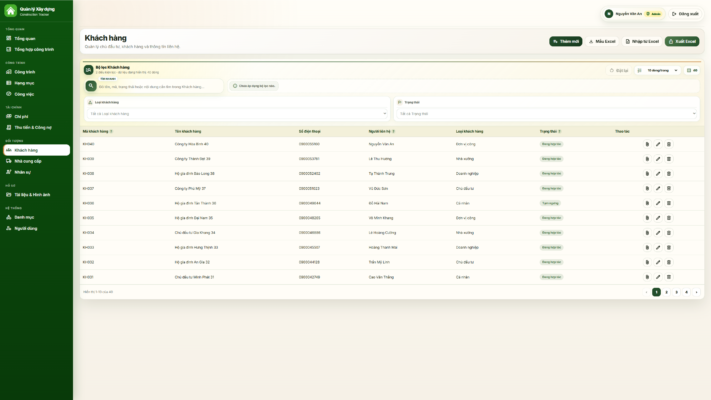Click the next page arrow
Viewport: 711px width, 400px height.
tap(696, 293)
